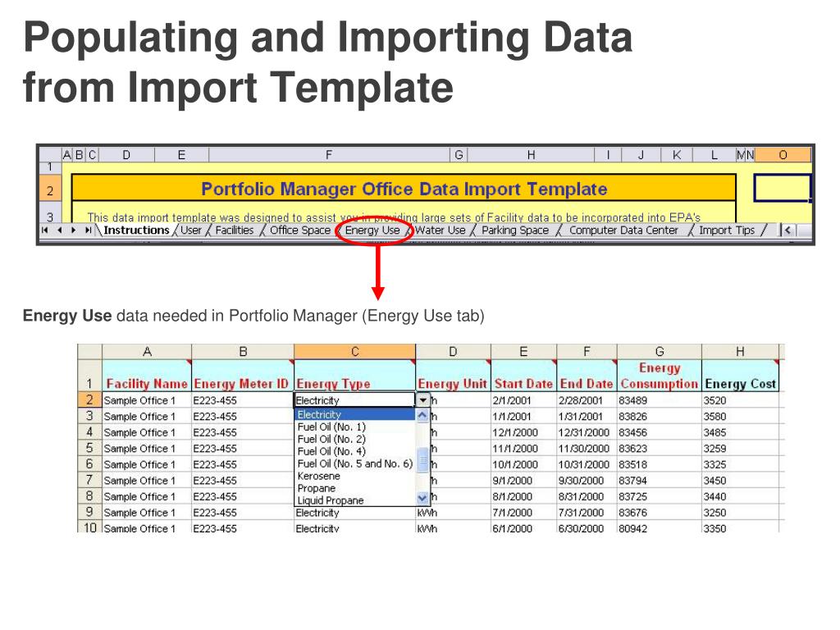Select row 9 header in lower sheet

tap(89, 512)
